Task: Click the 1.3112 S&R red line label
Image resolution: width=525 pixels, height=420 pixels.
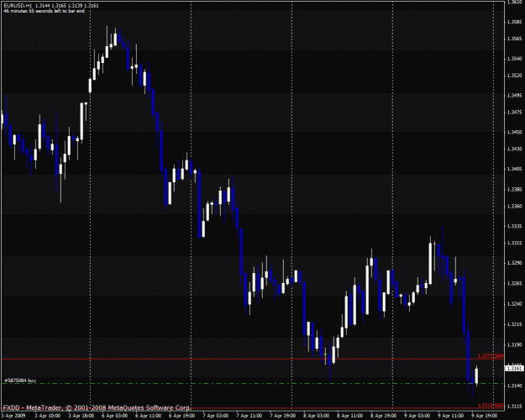Action: click(491, 405)
